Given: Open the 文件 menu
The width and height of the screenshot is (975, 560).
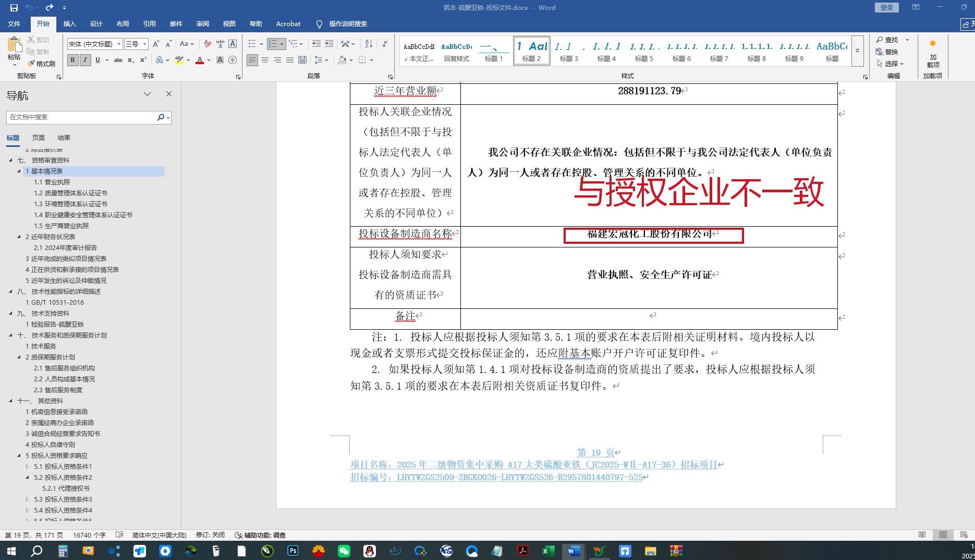Looking at the screenshot, I should click(14, 24).
